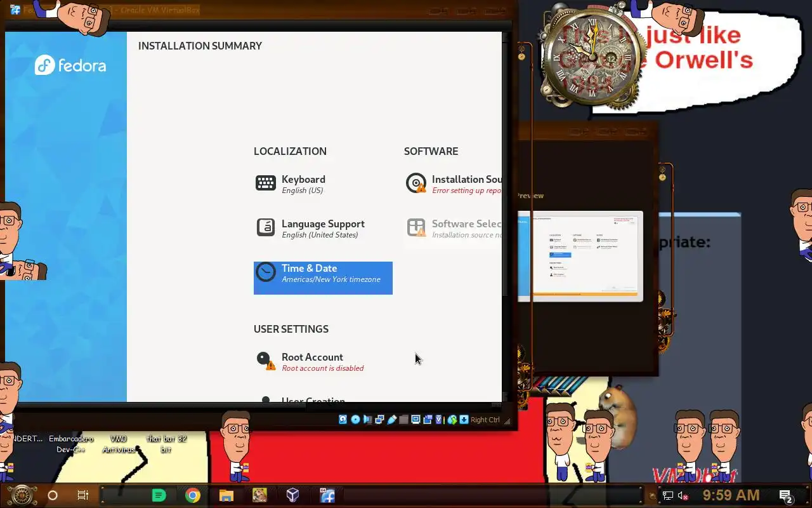The width and height of the screenshot is (812, 508).
Task: Click the hard disk activity indicator
Action: pos(343,420)
